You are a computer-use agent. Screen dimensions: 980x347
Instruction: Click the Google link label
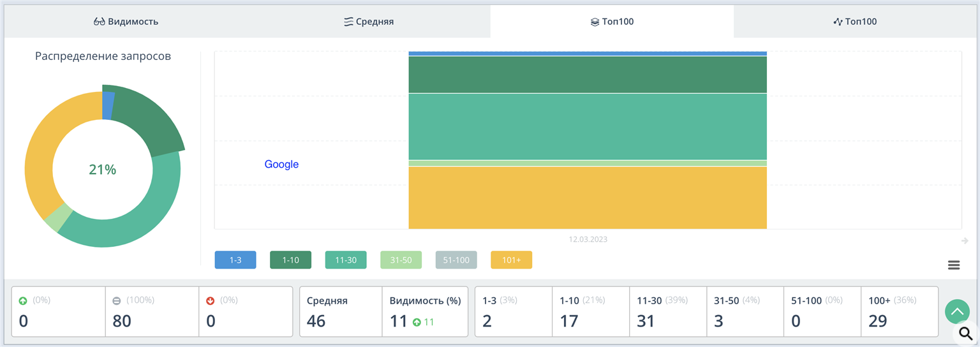coord(281,165)
